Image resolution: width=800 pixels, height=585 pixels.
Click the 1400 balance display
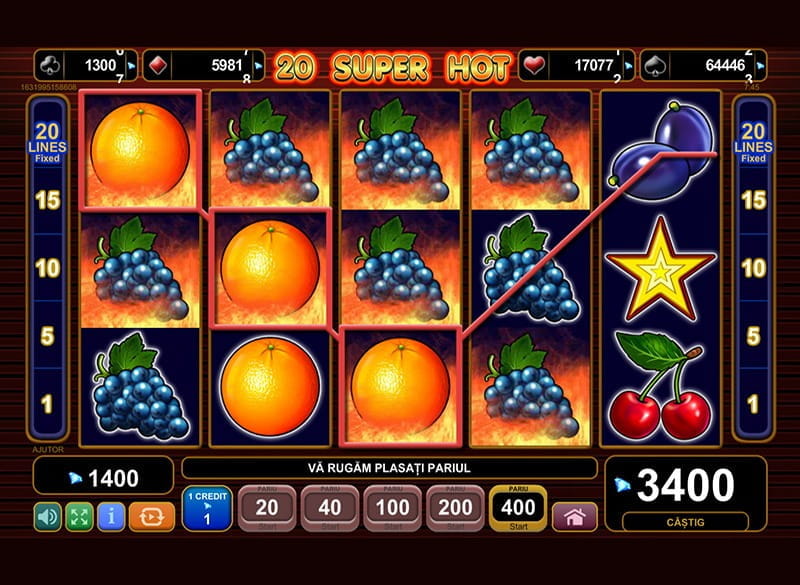click(103, 475)
